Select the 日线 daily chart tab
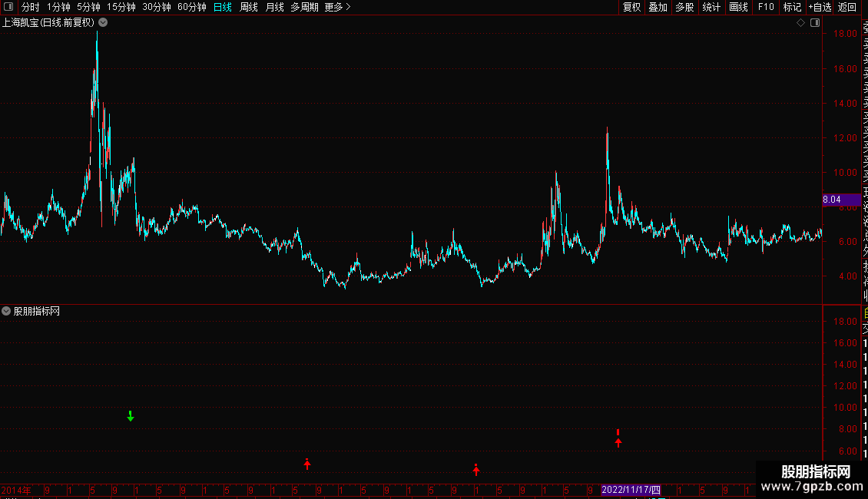The image size is (868, 499). (223, 7)
